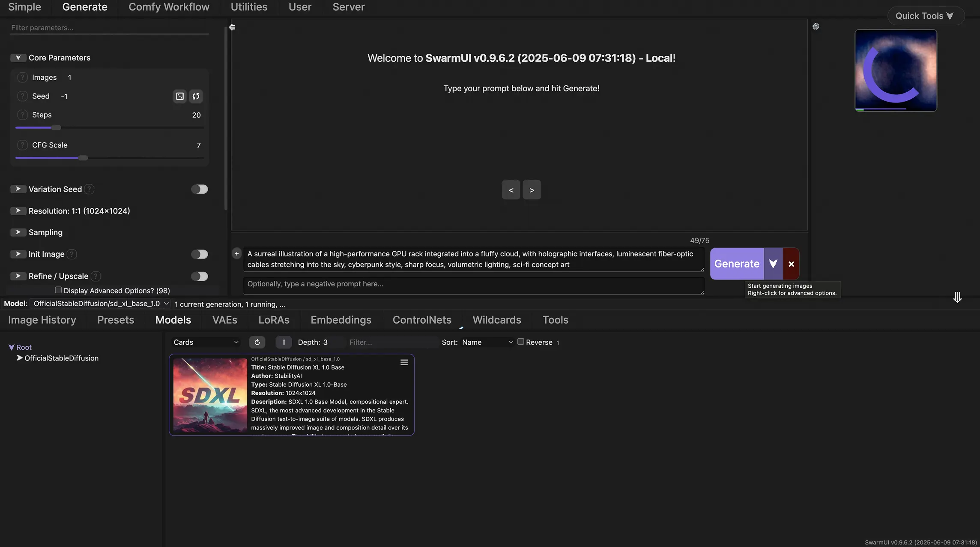This screenshot has height=547, width=980.
Task: Collapse the left sidebar arrow icon
Action: pos(232,27)
